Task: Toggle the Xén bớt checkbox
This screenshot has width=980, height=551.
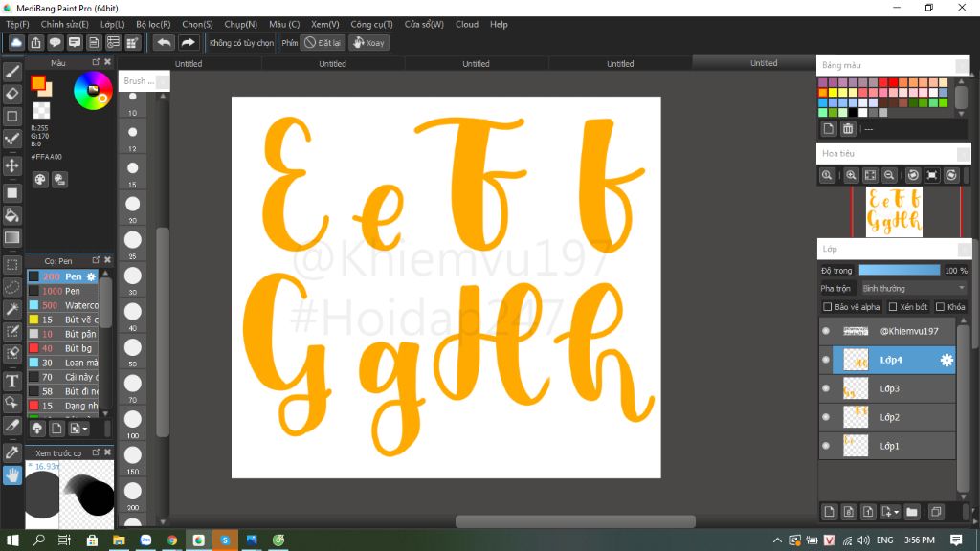Action: click(893, 307)
